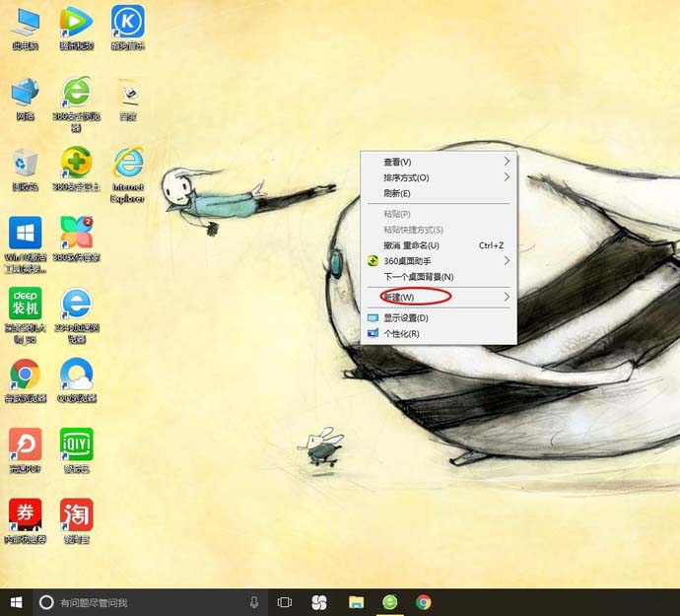Open the Windows Start menu
680x616 pixels.
coord(17,602)
